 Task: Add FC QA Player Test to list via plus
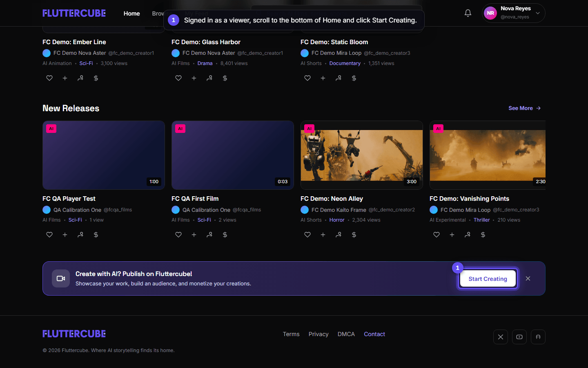tap(65, 235)
